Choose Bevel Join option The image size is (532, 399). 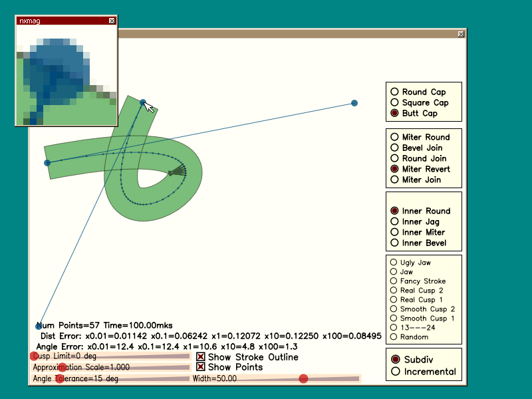coord(416,148)
